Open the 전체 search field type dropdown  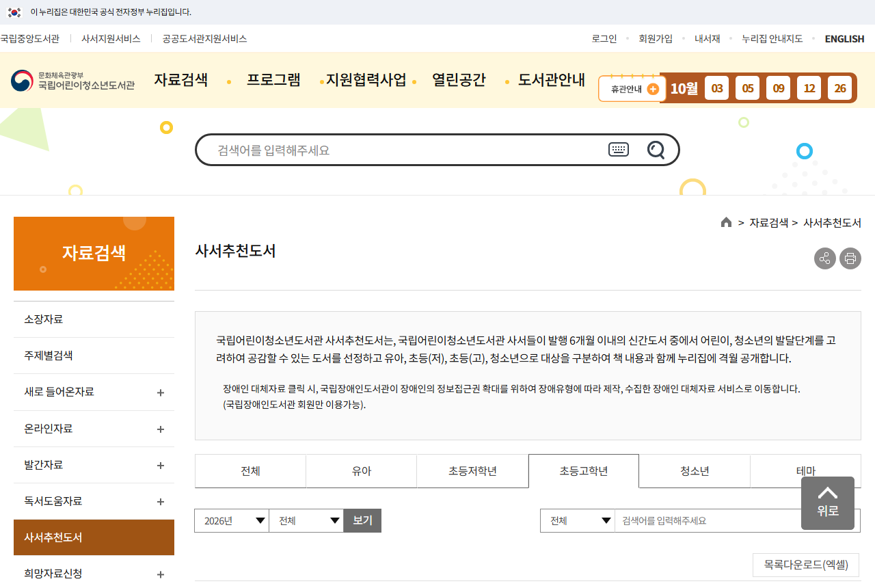[x=578, y=521]
